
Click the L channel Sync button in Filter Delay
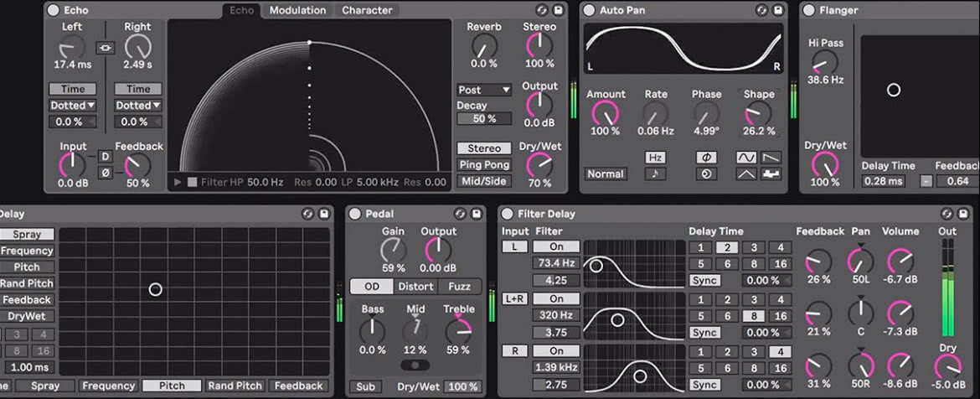704,280
